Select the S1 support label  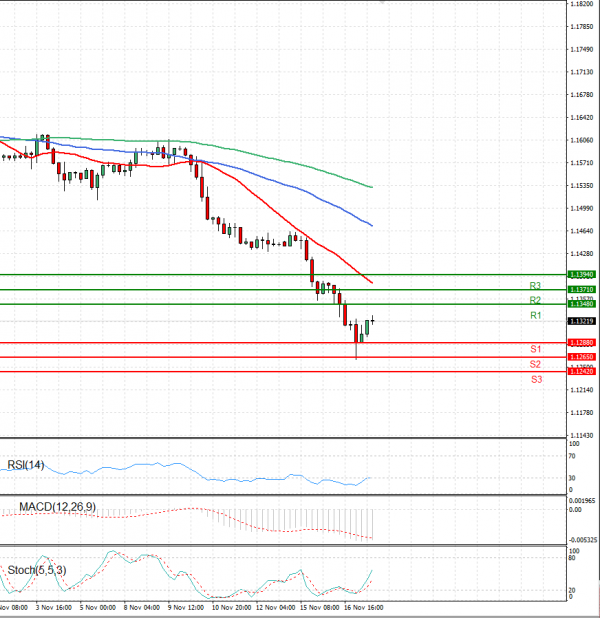tap(536, 349)
